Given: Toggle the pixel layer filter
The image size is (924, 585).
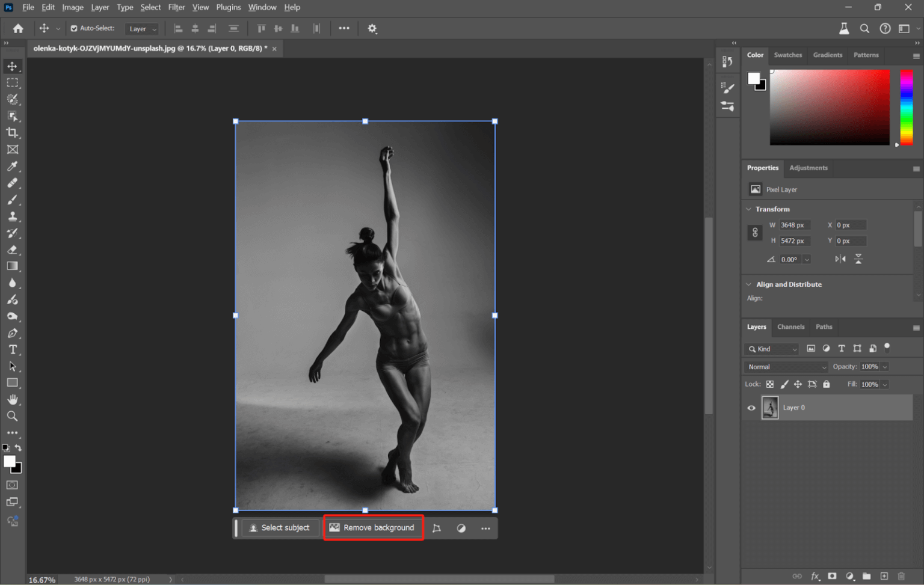Looking at the screenshot, I should point(811,349).
